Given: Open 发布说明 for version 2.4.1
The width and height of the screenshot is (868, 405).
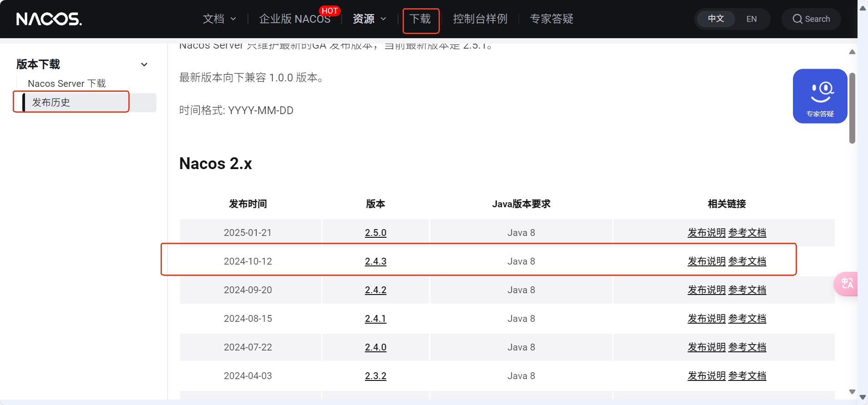Looking at the screenshot, I should point(707,319).
